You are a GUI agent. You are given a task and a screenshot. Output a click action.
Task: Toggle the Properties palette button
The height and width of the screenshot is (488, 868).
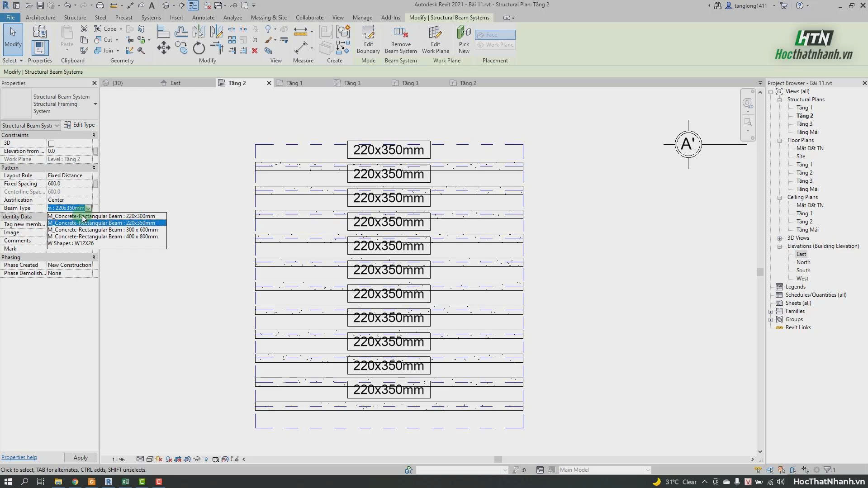[x=39, y=47]
